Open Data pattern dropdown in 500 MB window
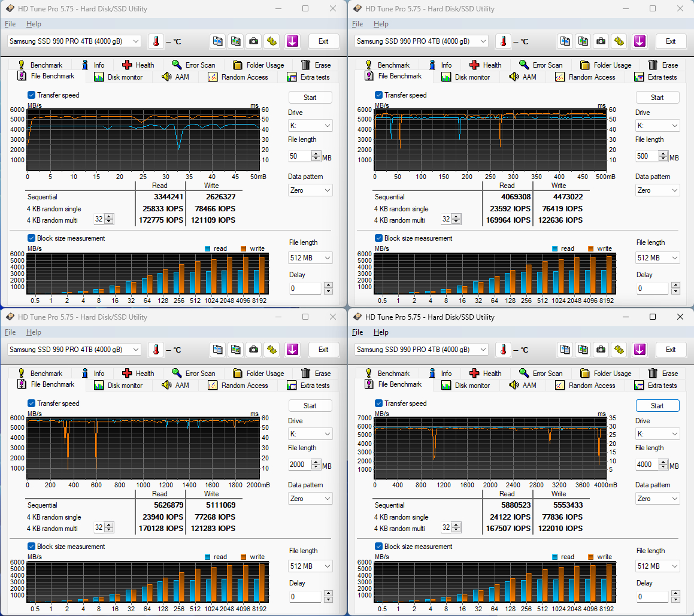The height and width of the screenshot is (616, 694). 657,190
